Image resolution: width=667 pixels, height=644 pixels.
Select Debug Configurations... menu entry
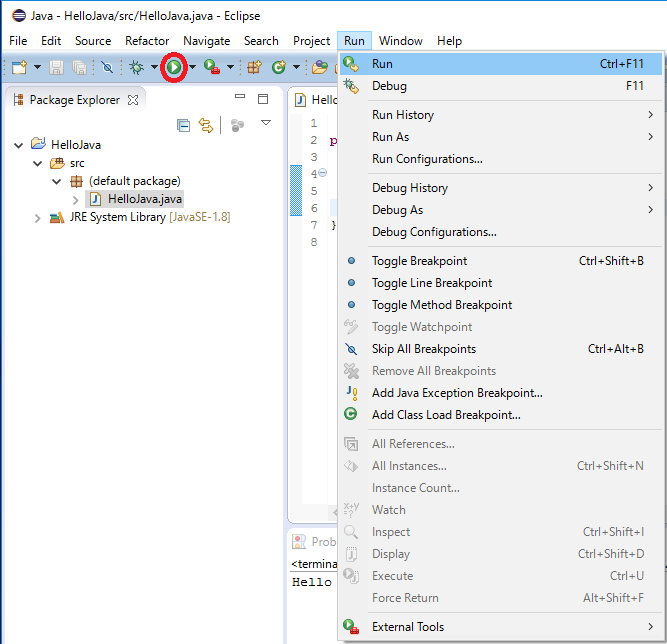[501, 232]
